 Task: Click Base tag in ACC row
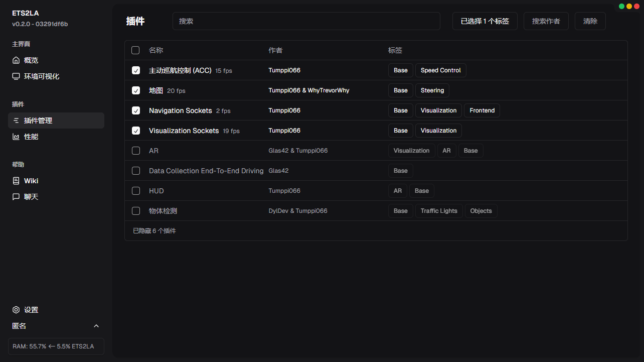(x=401, y=70)
